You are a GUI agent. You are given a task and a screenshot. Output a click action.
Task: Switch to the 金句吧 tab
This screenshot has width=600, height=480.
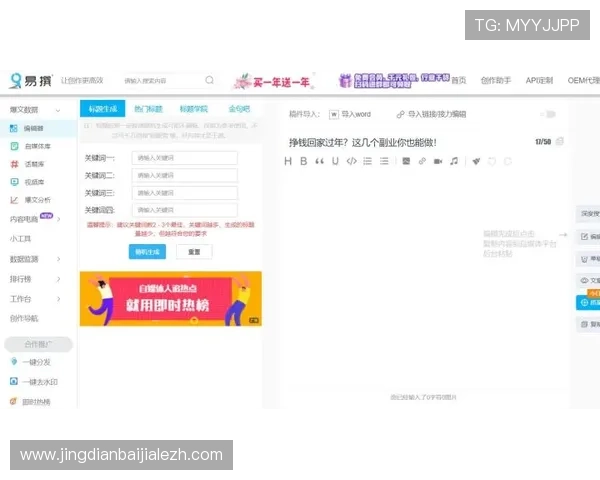239,109
